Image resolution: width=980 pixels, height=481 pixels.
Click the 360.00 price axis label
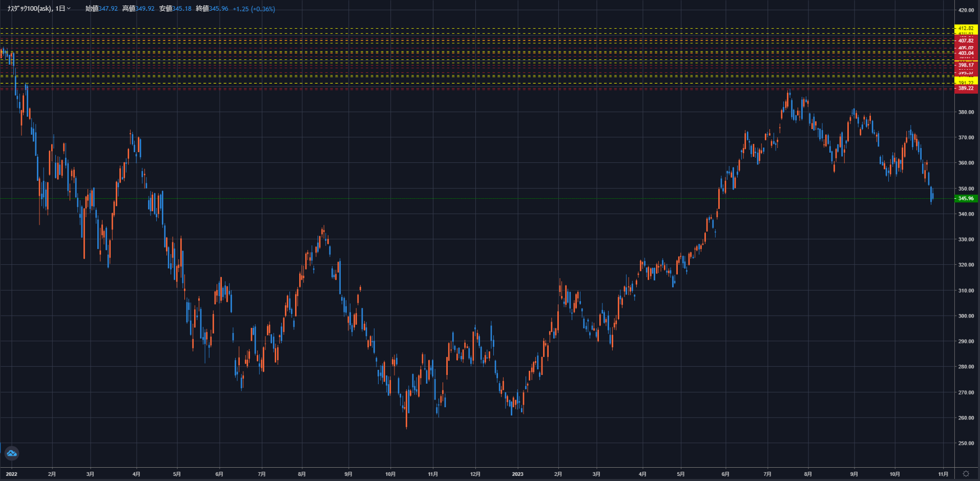coord(966,163)
